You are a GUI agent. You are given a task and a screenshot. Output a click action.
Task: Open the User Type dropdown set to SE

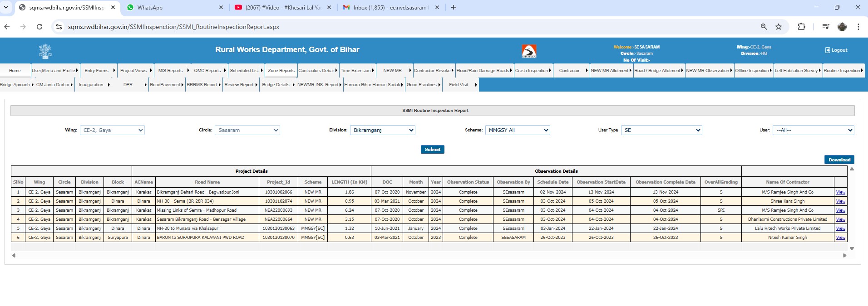[661, 130]
